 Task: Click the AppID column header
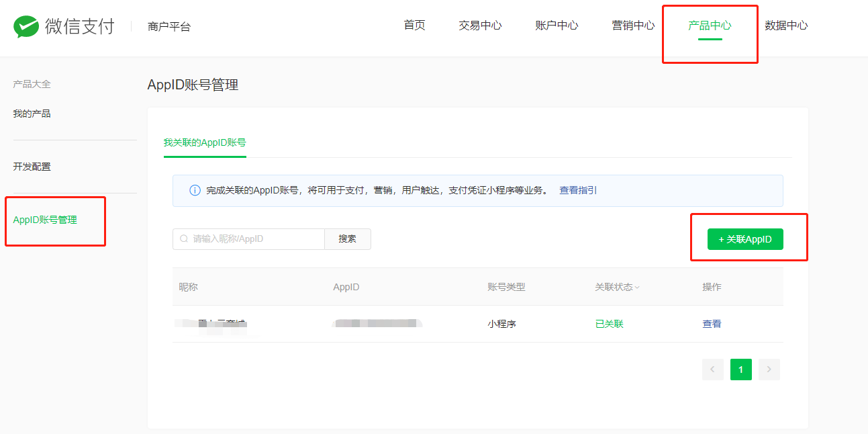click(x=346, y=287)
